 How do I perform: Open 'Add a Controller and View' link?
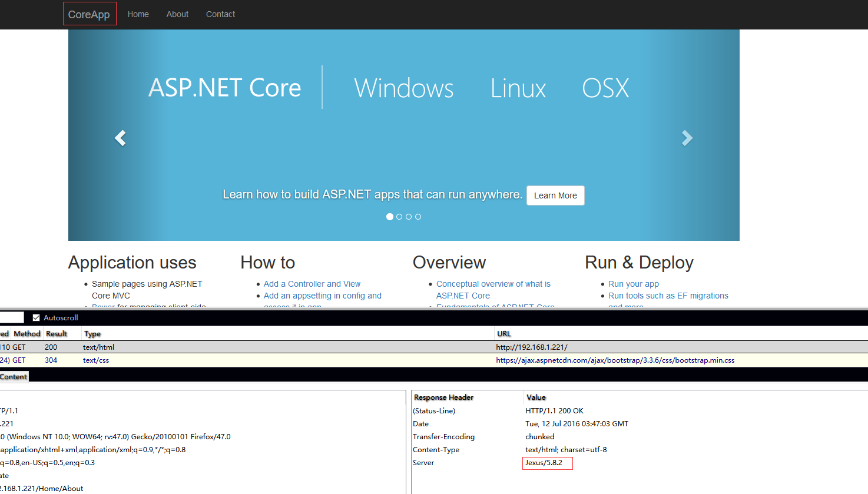[x=312, y=284]
